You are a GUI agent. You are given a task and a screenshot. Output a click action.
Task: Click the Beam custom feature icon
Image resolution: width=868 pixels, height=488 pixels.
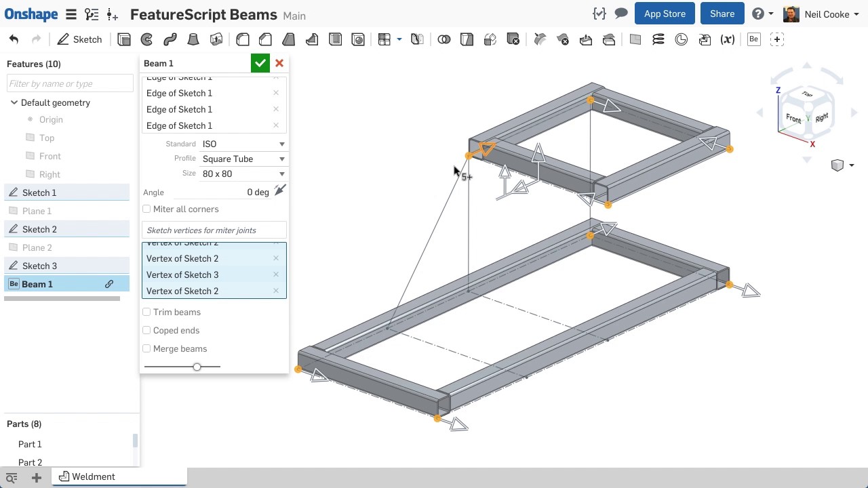[x=753, y=39]
